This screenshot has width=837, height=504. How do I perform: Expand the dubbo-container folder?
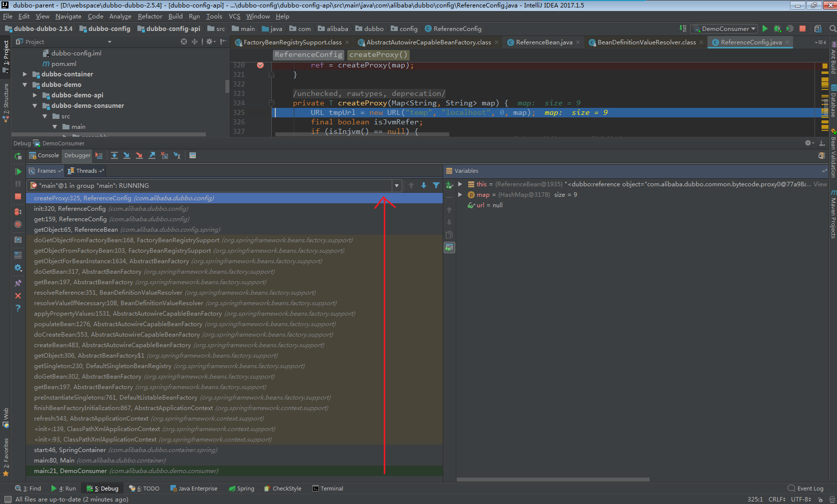[24, 74]
